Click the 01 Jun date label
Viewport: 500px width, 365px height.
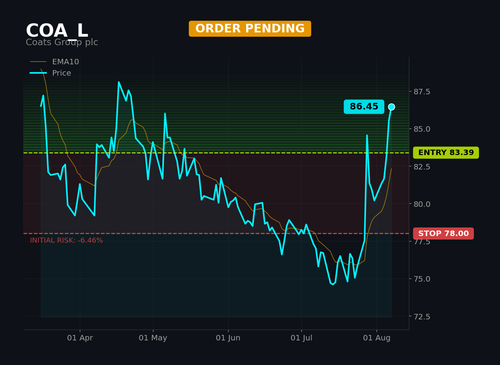pos(228,338)
